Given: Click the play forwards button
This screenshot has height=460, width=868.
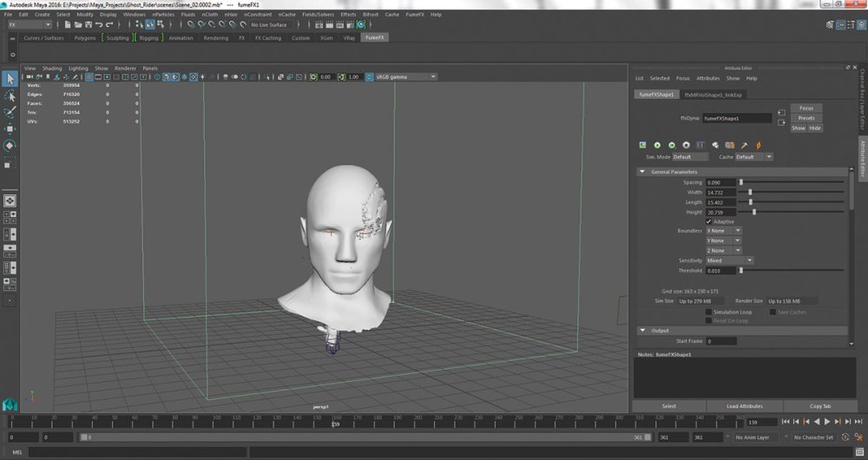Looking at the screenshot, I should [x=827, y=422].
